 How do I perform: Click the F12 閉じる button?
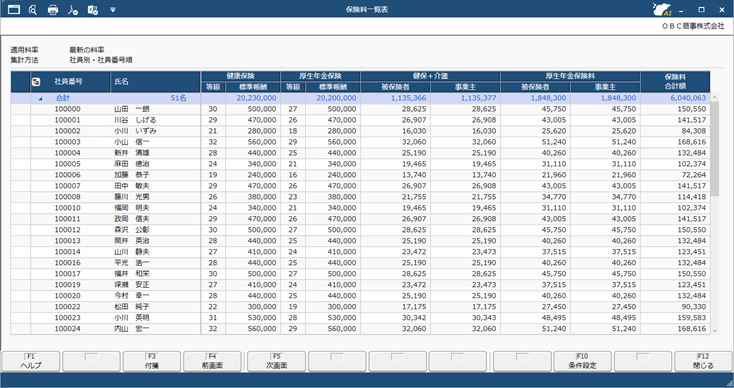704,361
